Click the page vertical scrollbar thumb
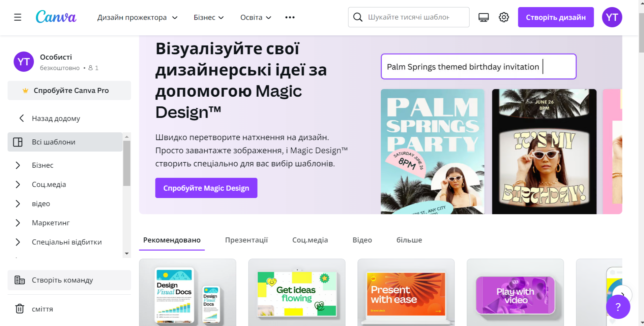 point(641,33)
